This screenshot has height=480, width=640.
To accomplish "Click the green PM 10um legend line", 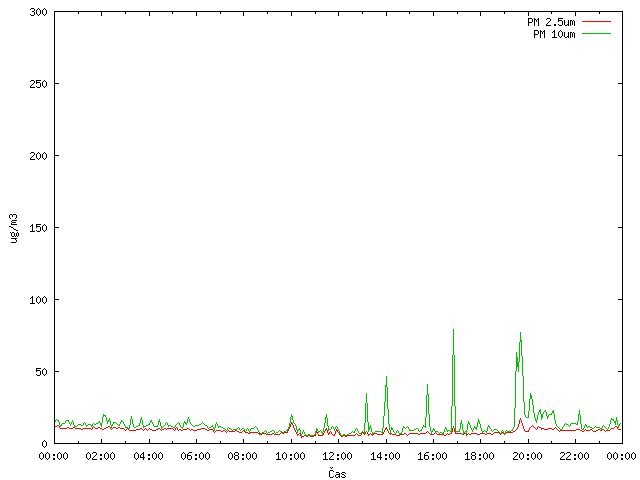I will click(x=596, y=33).
